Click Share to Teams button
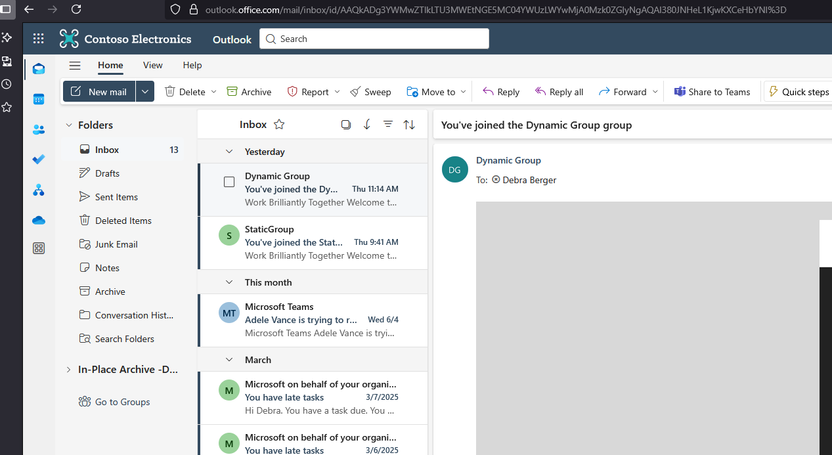 click(712, 92)
